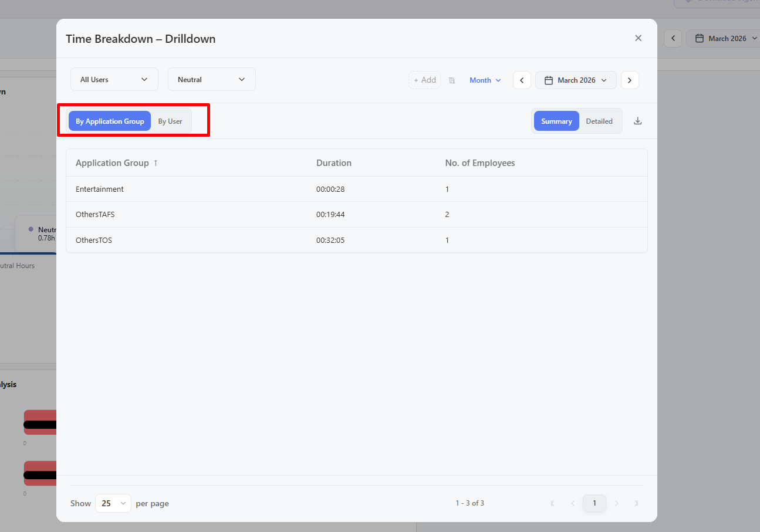Image resolution: width=760 pixels, height=532 pixels.
Task: Open the All Users dropdown
Action: (114, 80)
